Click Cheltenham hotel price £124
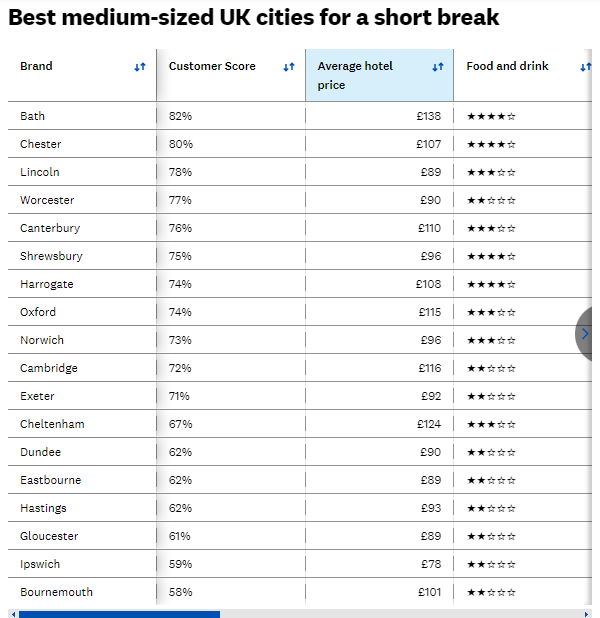This screenshot has width=600, height=618. coord(429,424)
